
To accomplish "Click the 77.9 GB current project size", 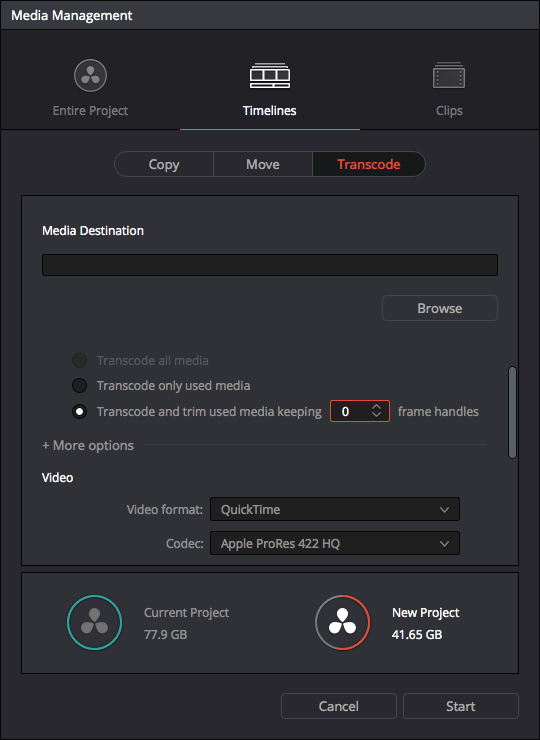I will pyautogui.click(x=166, y=635).
